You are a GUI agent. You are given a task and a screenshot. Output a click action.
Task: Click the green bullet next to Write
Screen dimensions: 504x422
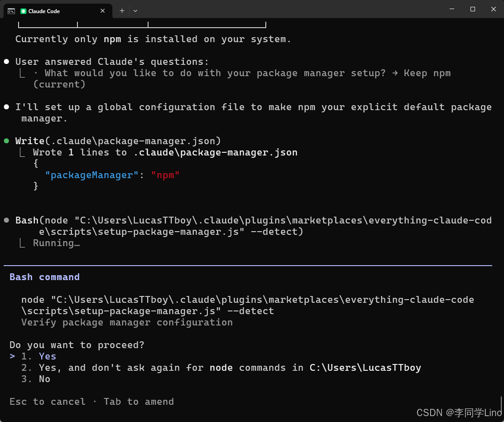[6, 141]
